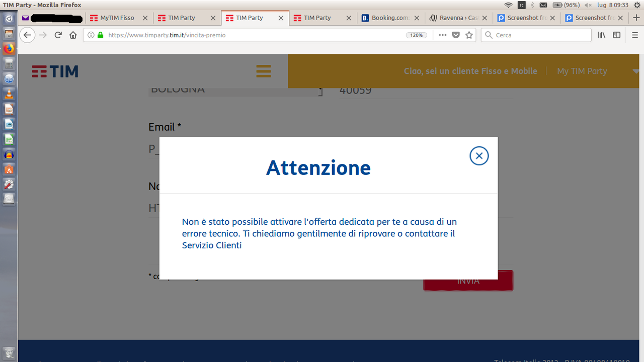Click the INVIA submit button
This screenshot has height=362, width=644.
(x=468, y=281)
